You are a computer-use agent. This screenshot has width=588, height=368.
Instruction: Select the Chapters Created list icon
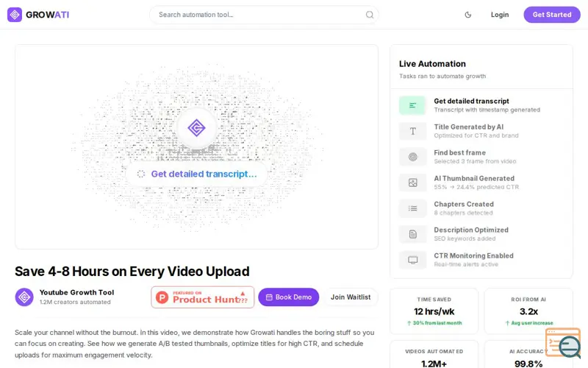coord(412,208)
